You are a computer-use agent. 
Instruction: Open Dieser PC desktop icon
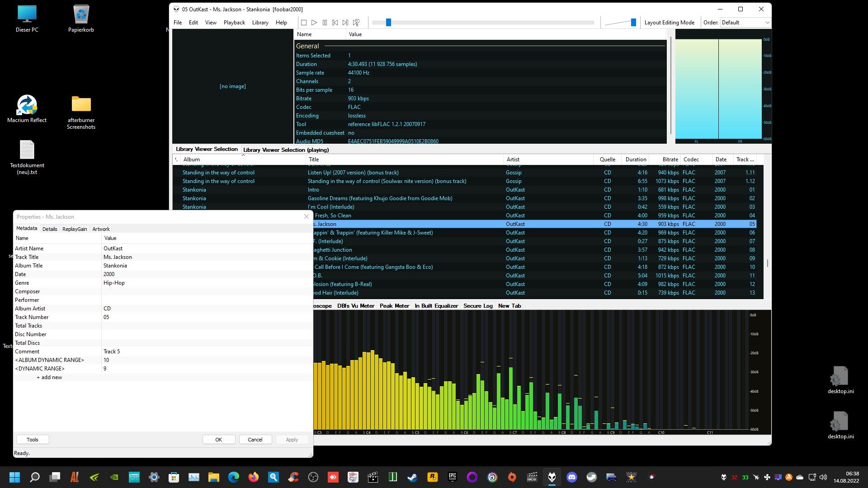(x=27, y=19)
